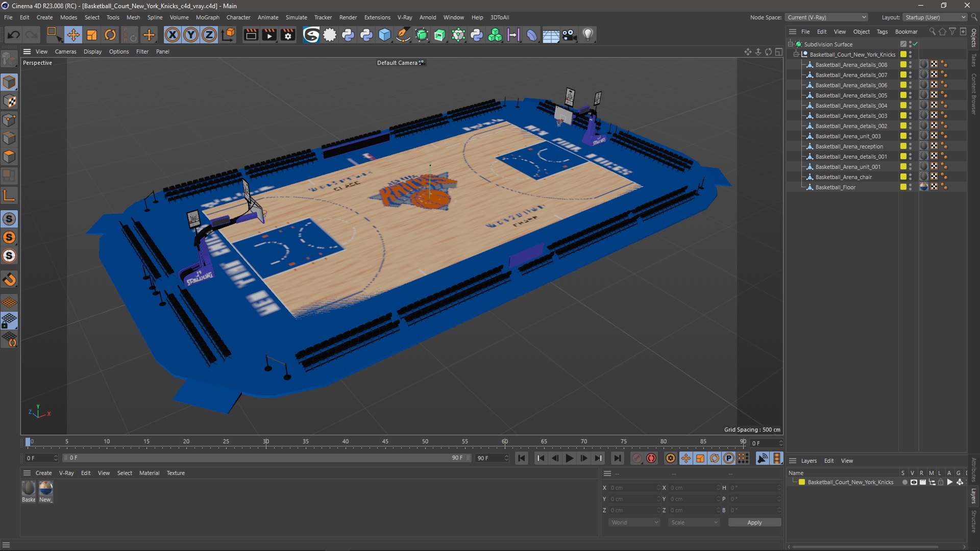The height and width of the screenshot is (551, 980).
Task: Click Tags in Object Manager
Action: (x=882, y=32)
